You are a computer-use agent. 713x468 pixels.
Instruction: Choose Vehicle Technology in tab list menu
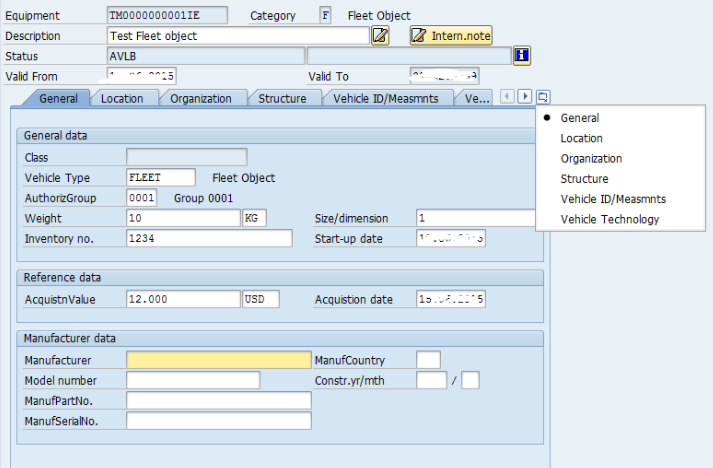pos(610,219)
